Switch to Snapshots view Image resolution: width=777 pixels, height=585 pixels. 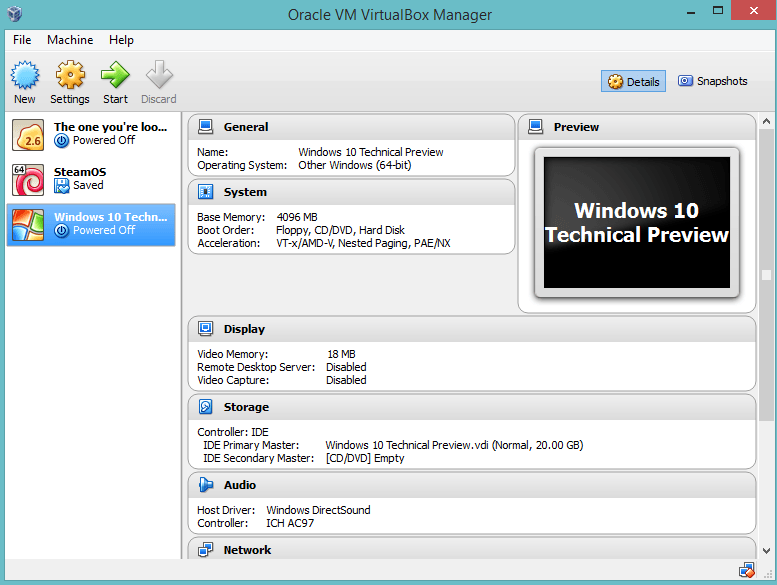point(713,81)
